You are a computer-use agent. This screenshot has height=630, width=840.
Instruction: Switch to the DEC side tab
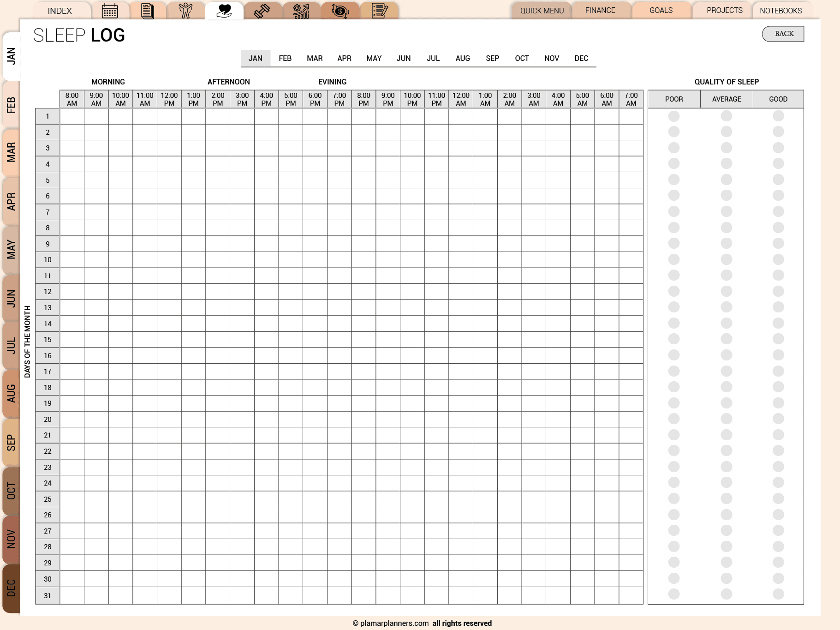pos(11,588)
